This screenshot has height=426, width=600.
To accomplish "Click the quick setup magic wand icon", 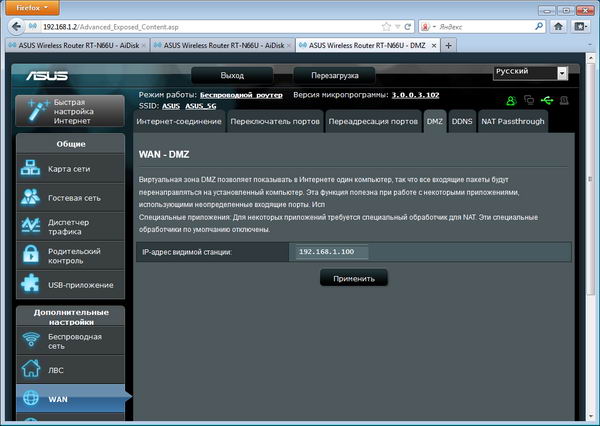I will (x=38, y=111).
